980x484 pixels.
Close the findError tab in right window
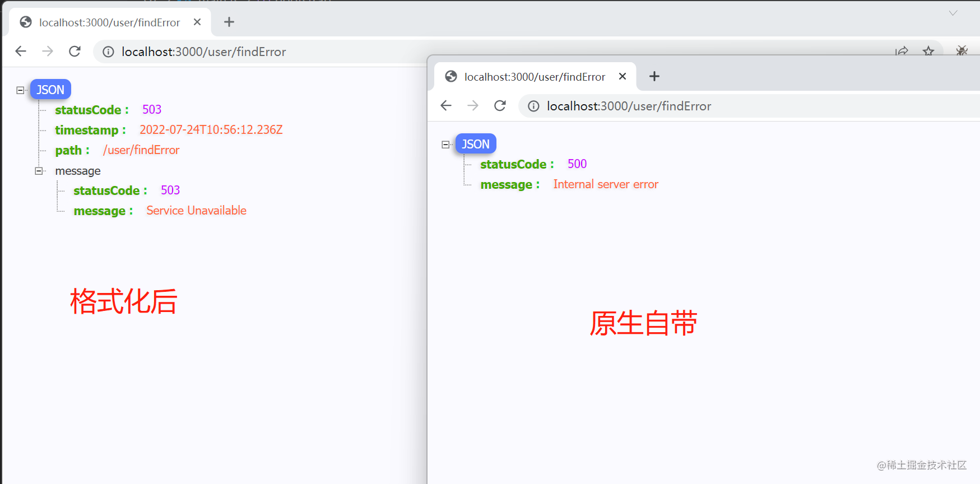[623, 76]
